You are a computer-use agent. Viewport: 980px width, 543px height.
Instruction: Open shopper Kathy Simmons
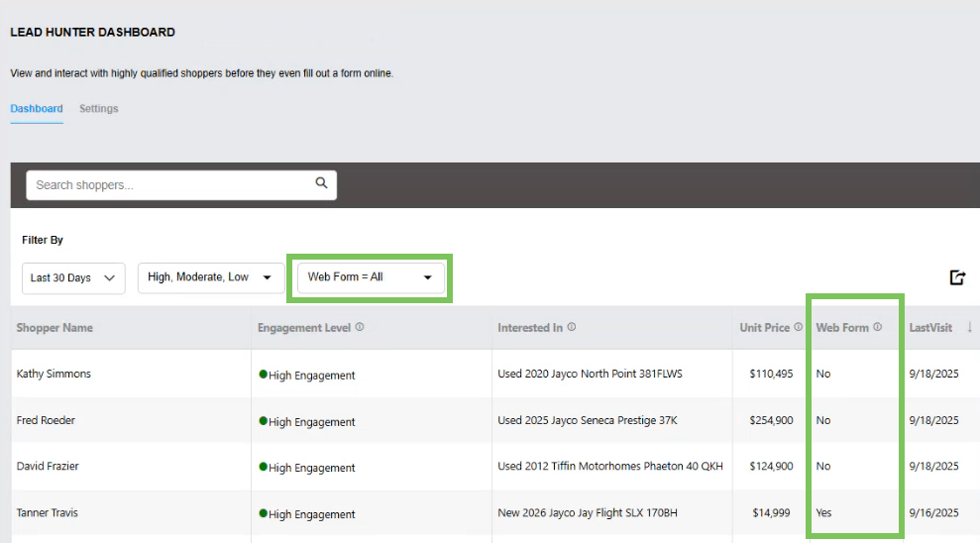click(x=54, y=375)
